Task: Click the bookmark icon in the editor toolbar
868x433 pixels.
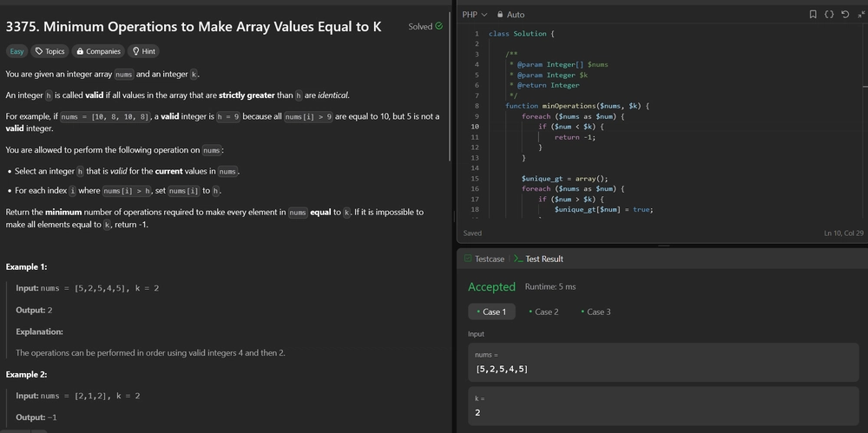Action: (x=812, y=15)
